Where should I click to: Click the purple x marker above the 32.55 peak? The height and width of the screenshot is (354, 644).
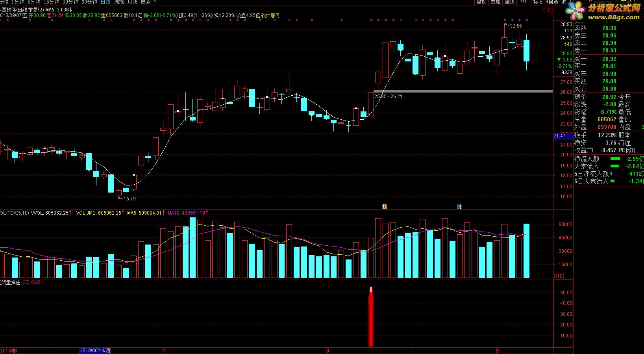click(x=505, y=20)
